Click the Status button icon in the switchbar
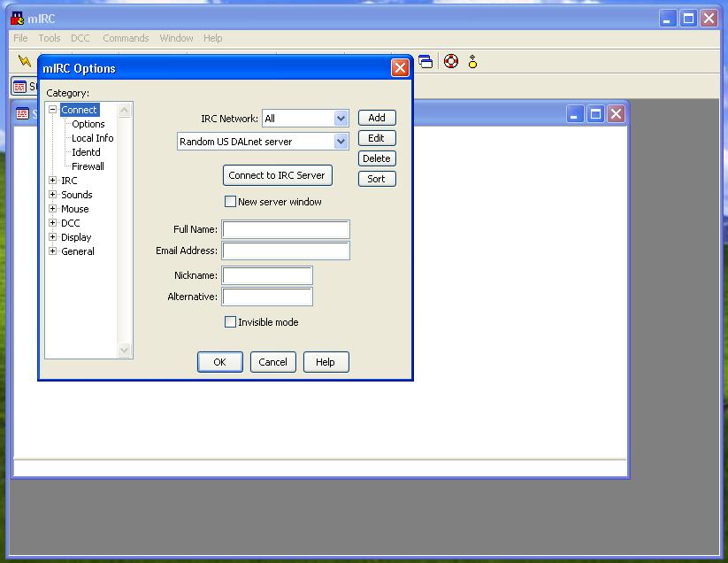The image size is (728, 563). point(19,87)
